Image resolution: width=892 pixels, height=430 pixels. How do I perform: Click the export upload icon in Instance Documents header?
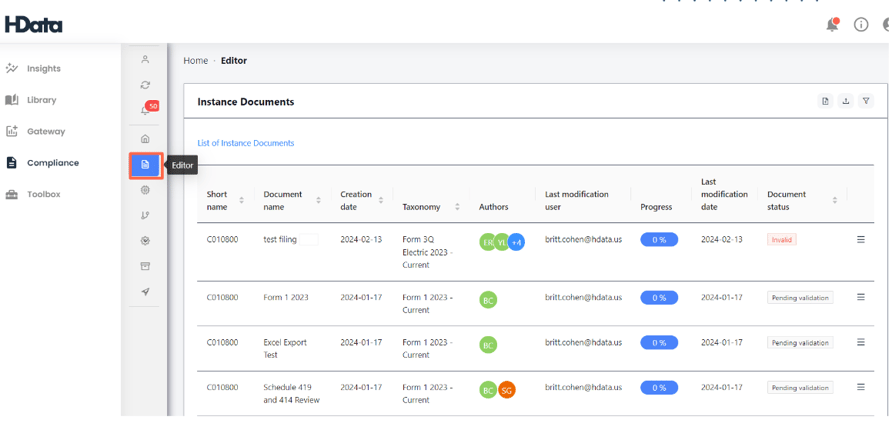click(x=846, y=101)
